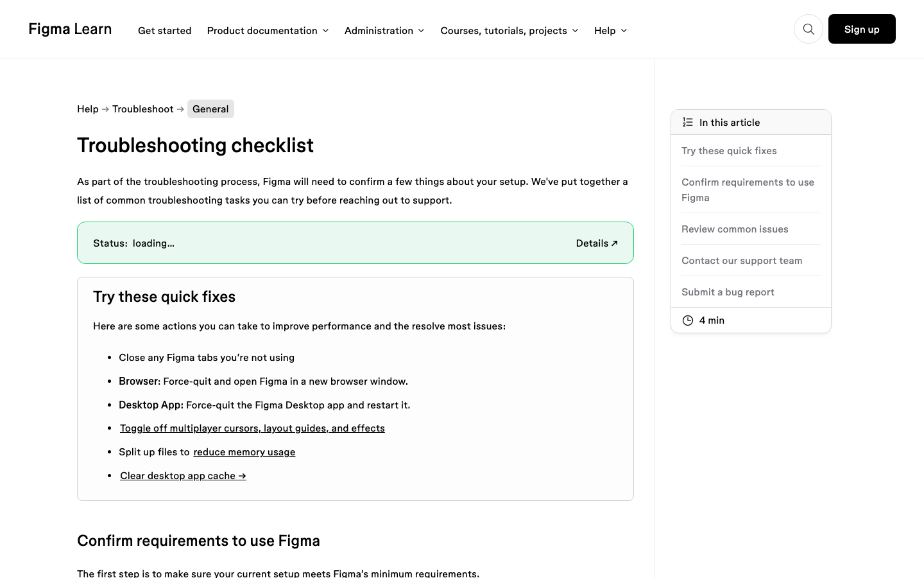Click the Figma Learn logo
This screenshot has height=578, width=924.
click(70, 29)
